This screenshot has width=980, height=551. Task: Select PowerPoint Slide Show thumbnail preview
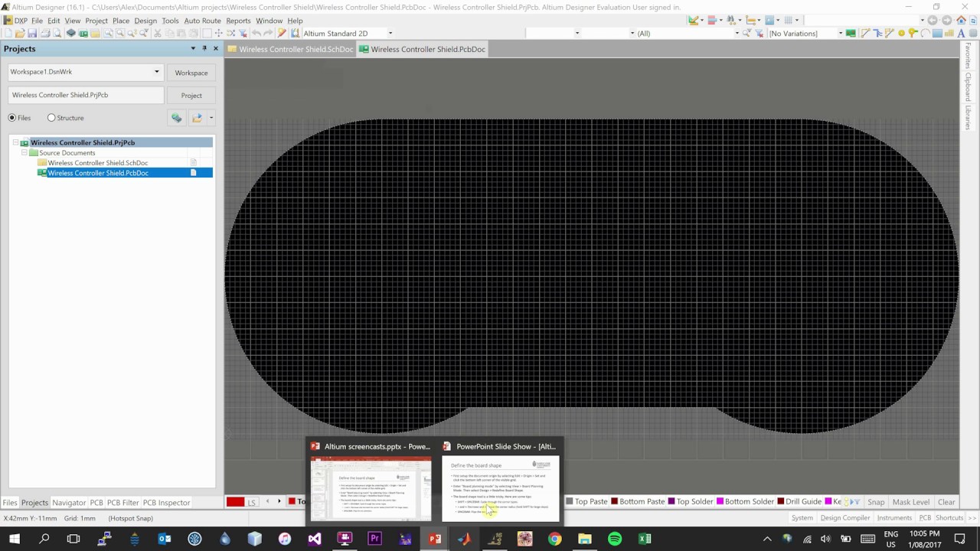501,487
